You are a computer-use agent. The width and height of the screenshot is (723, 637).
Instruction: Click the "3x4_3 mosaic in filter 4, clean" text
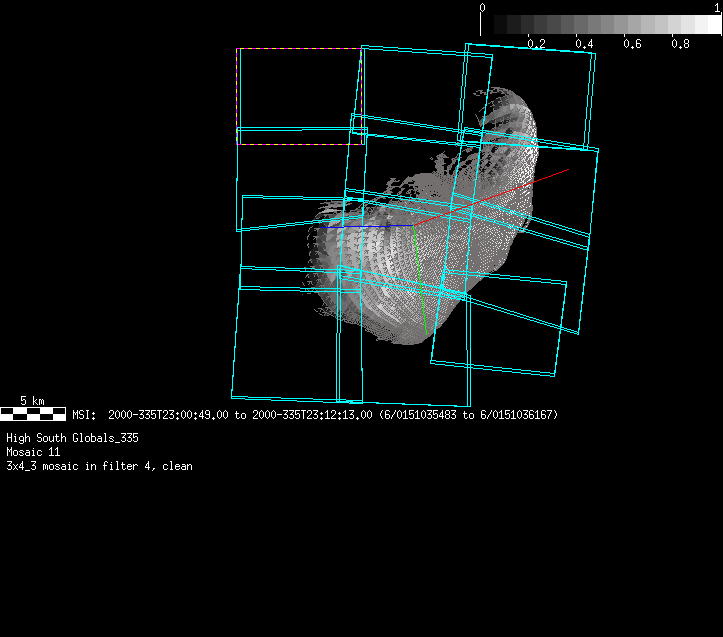(x=99, y=466)
